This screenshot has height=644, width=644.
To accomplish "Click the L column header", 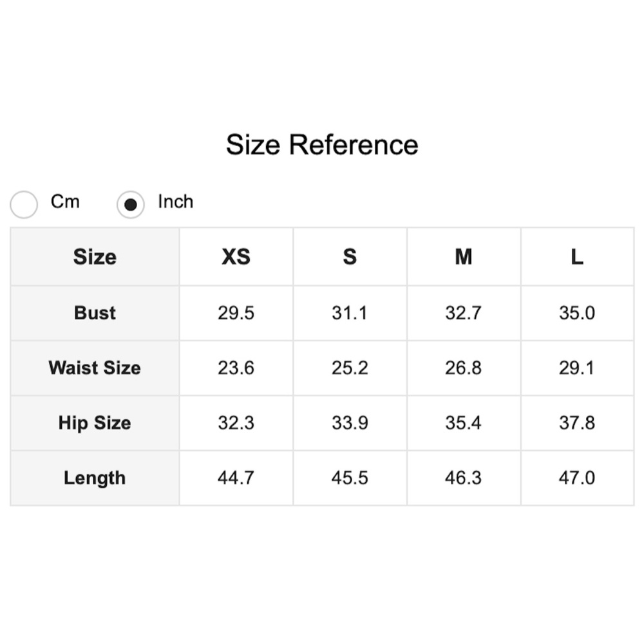I will [x=577, y=257].
